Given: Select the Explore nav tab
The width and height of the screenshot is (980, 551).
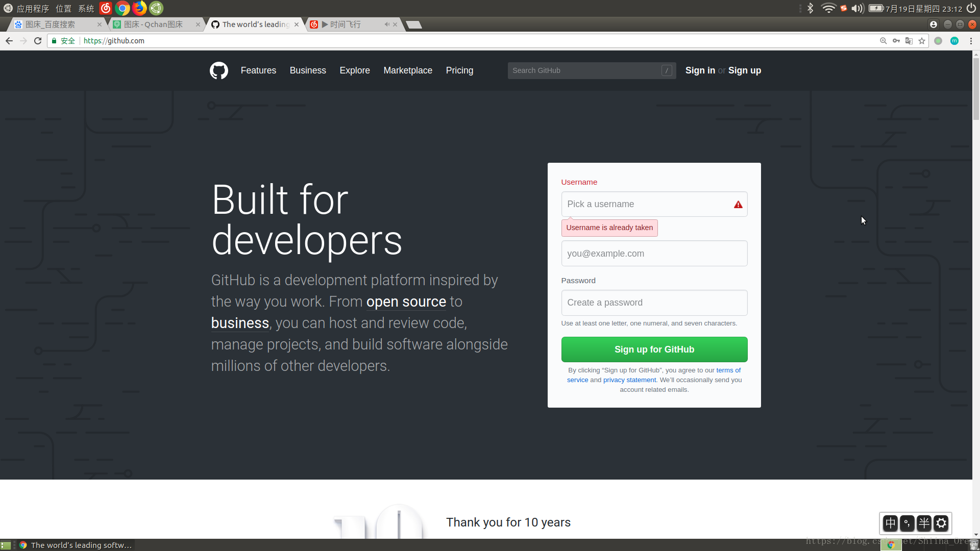Looking at the screenshot, I should pyautogui.click(x=355, y=70).
